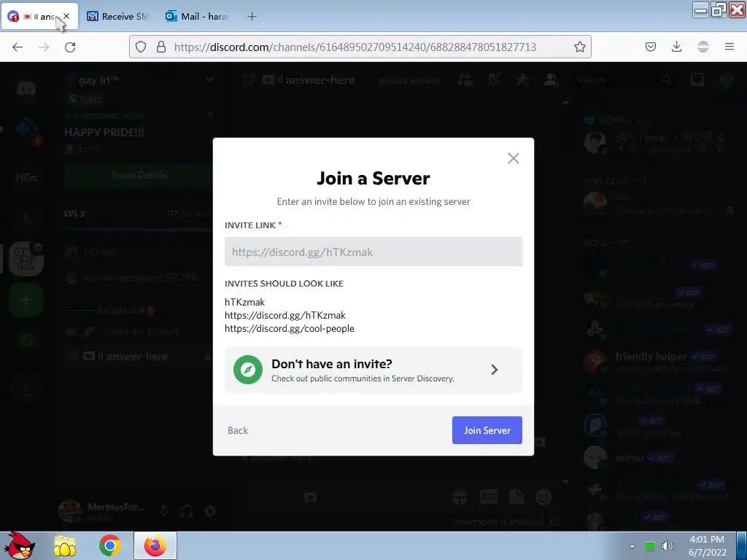The height and width of the screenshot is (560, 747).
Task: Open Google Chrome from the taskbar
Action: coord(110,545)
